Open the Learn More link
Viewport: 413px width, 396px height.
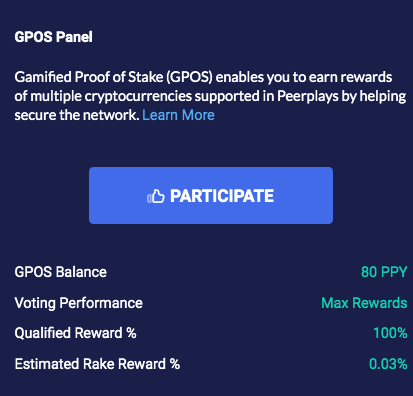tap(178, 115)
